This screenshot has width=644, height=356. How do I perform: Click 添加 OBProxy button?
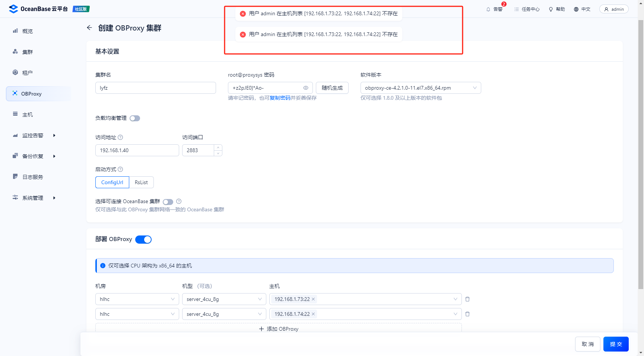point(279,328)
